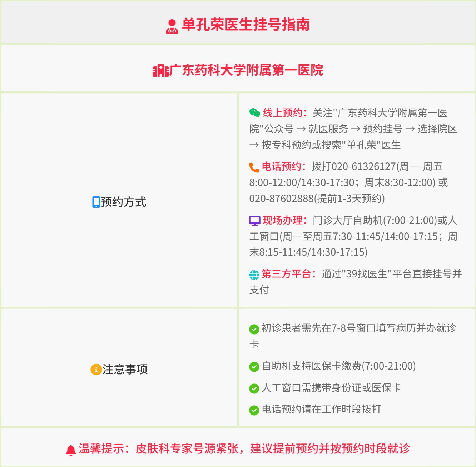Click the 注意事项 heading

125,369
